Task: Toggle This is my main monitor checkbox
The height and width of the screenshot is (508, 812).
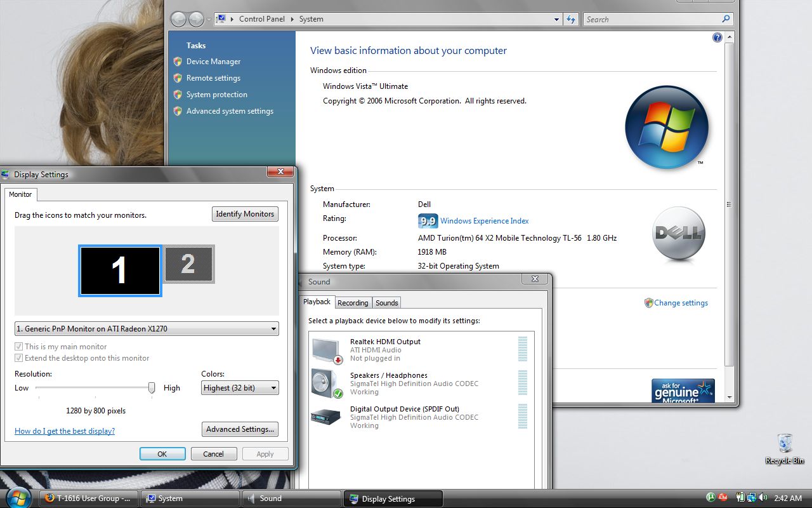Action: pyautogui.click(x=18, y=347)
